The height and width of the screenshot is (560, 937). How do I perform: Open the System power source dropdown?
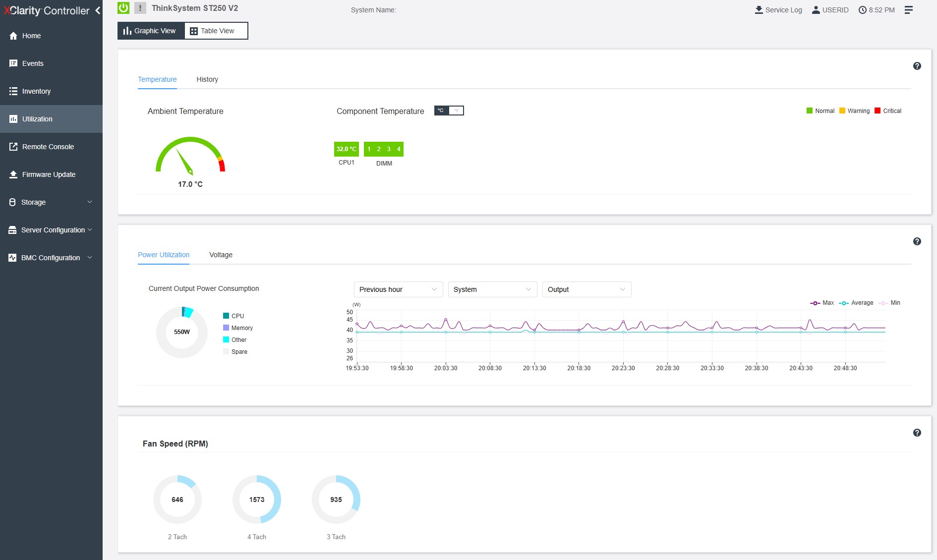[x=492, y=289]
